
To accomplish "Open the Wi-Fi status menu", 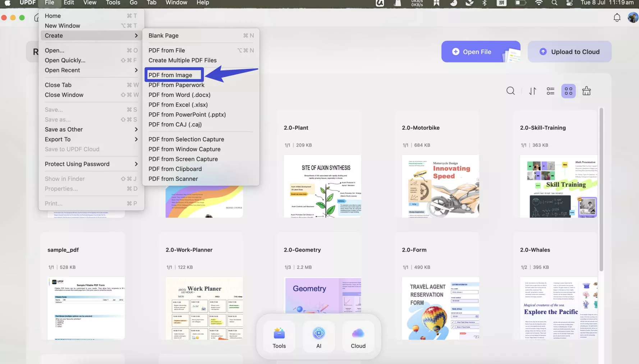I will point(538,3).
